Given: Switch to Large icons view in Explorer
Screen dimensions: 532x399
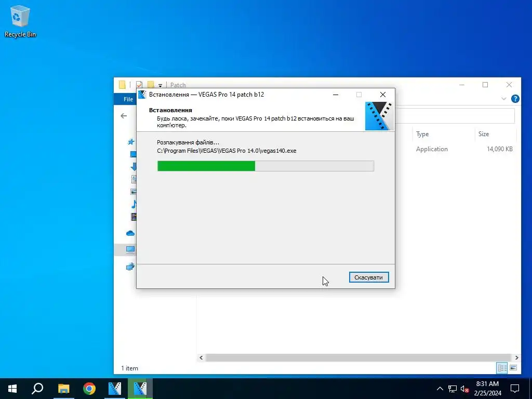Looking at the screenshot, I should pyautogui.click(x=513, y=368).
